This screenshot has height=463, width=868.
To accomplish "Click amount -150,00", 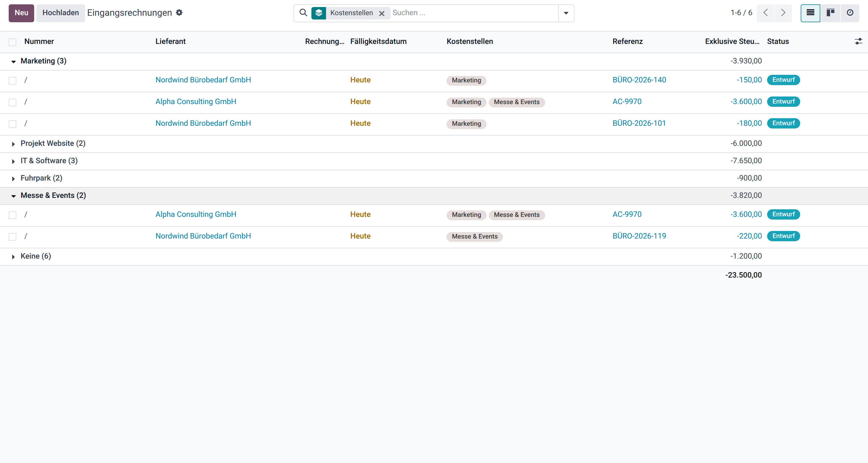I will click(x=749, y=80).
